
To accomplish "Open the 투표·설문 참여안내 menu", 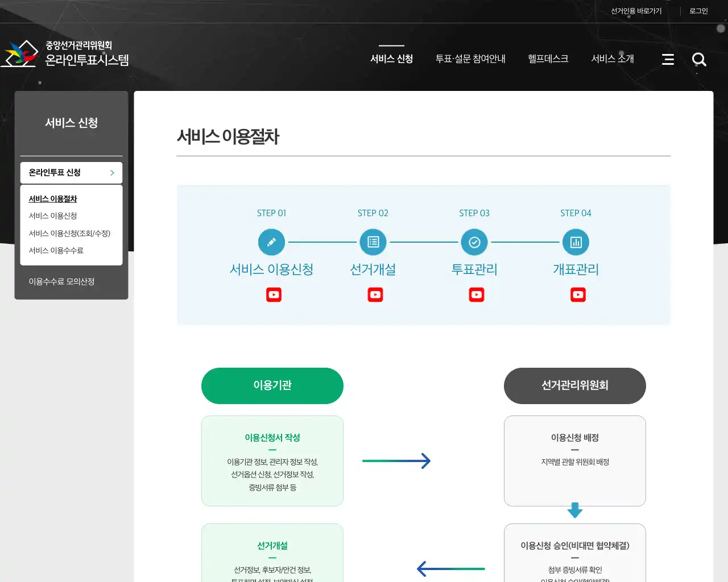I will pyautogui.click(x=471, y=59).
